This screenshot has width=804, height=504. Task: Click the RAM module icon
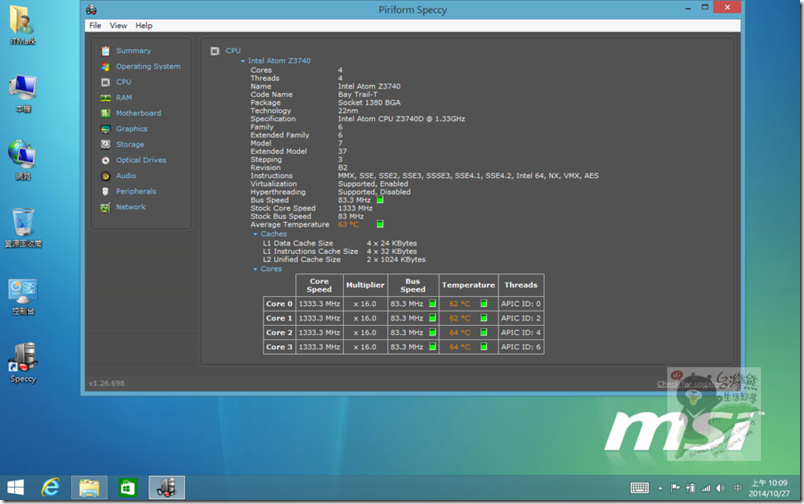106,98
